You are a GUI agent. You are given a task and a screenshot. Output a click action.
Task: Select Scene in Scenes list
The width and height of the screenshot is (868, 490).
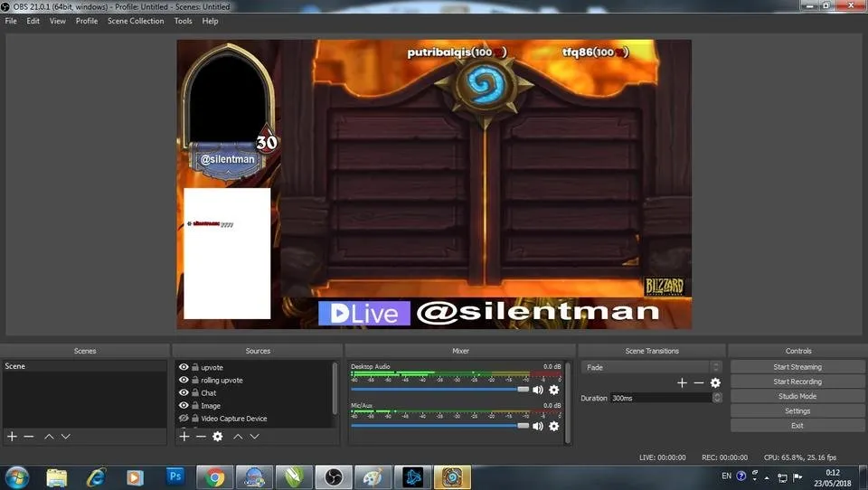point(84,366)
